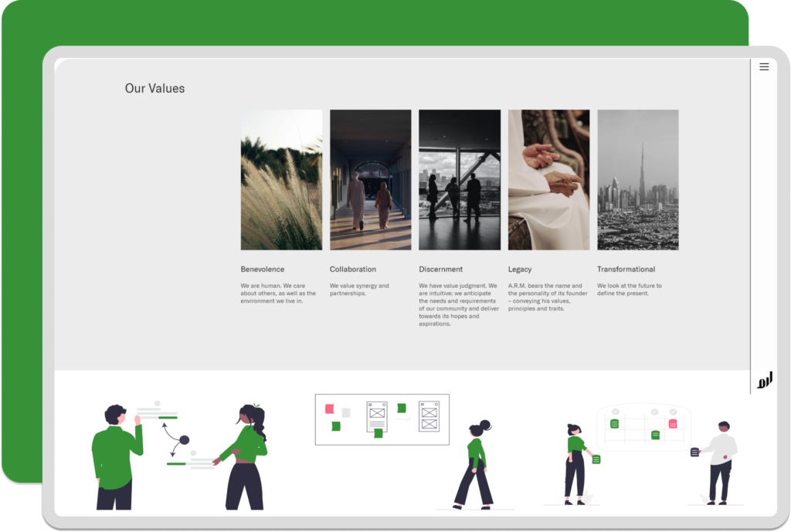The image size is (791, 532).
Task: Open the Transformational skyline image
Action: [637, 180]
